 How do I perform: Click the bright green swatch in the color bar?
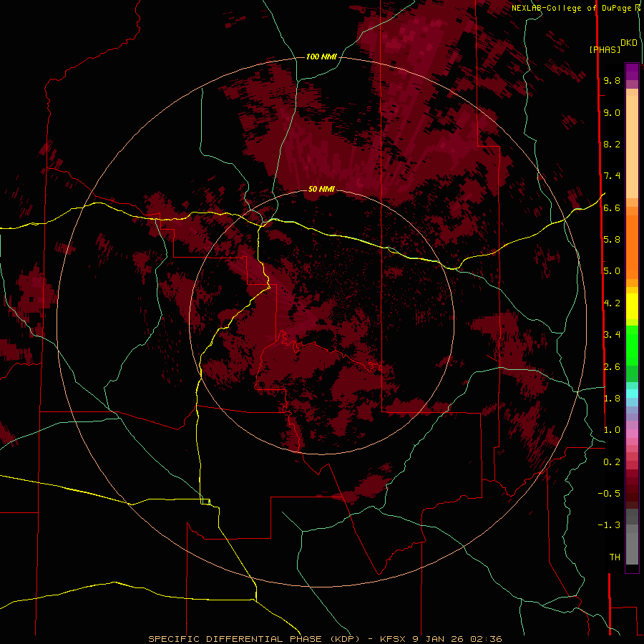click(x=632, y=349)
